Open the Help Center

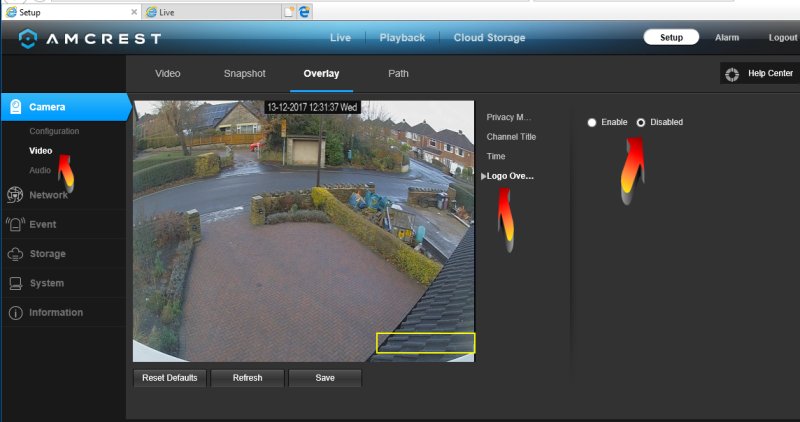pos(760,73)
